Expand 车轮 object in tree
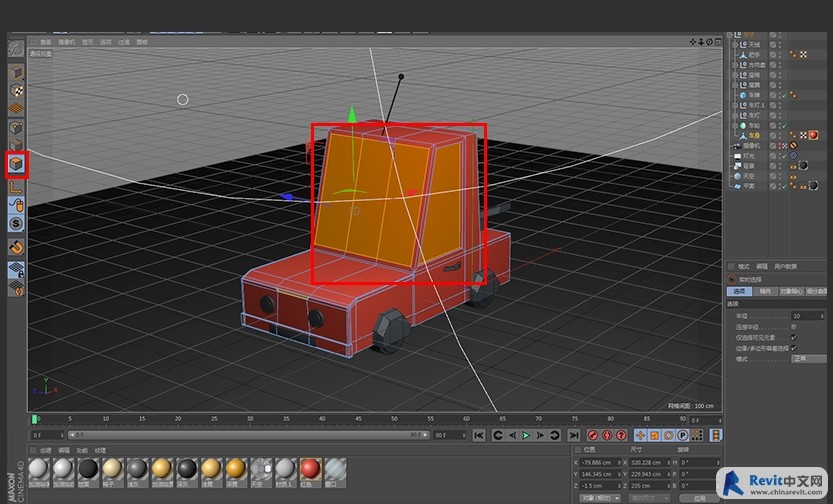The height and width of the screenshot is (504, 833). click(x=736, y=125)
